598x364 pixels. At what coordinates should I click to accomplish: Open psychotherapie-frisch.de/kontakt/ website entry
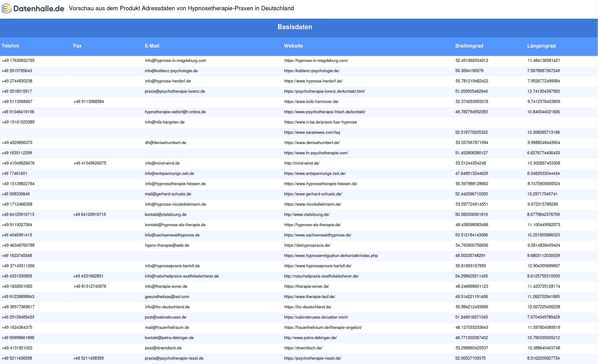coord(325,112)
